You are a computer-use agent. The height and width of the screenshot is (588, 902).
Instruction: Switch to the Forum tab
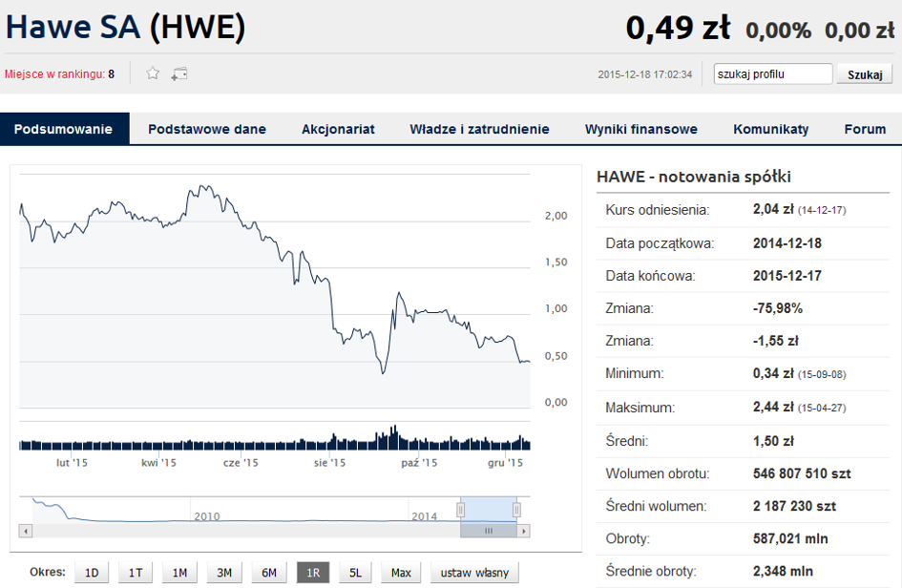click(x=865, y=129)
